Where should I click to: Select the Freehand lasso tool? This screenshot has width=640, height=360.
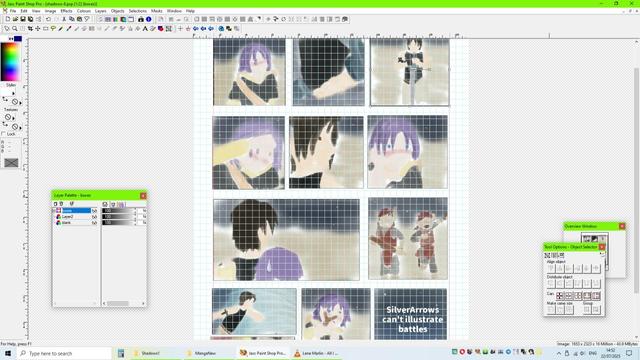pos(53,29)
